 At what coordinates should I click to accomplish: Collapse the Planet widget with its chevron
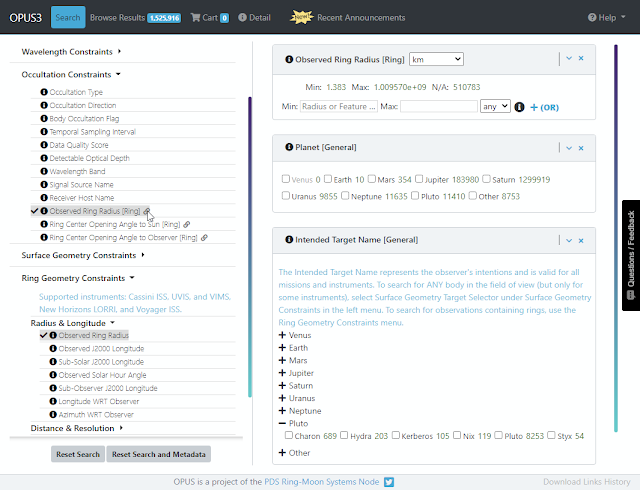(x=569, y=148)
